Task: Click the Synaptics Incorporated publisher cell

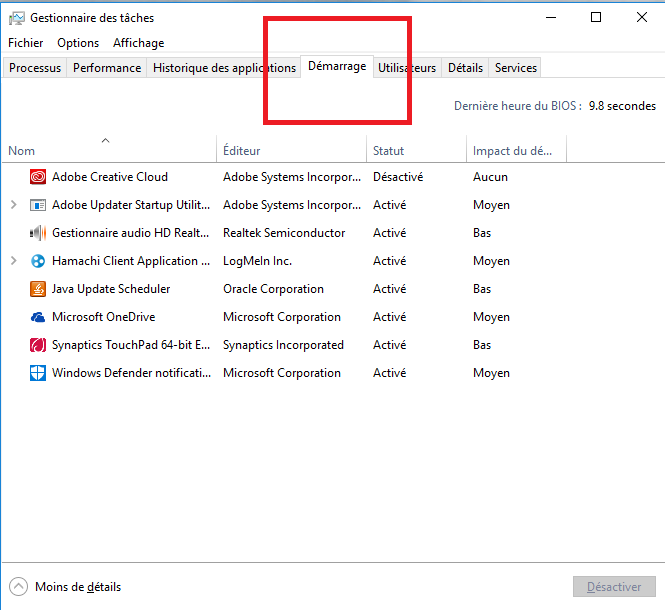Action: 283,345
